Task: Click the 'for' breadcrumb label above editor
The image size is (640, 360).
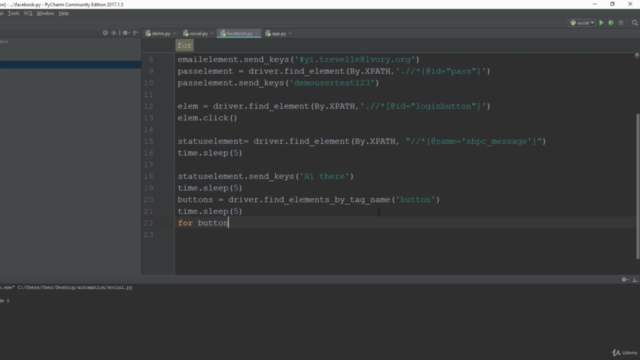Action: (184, 45)
